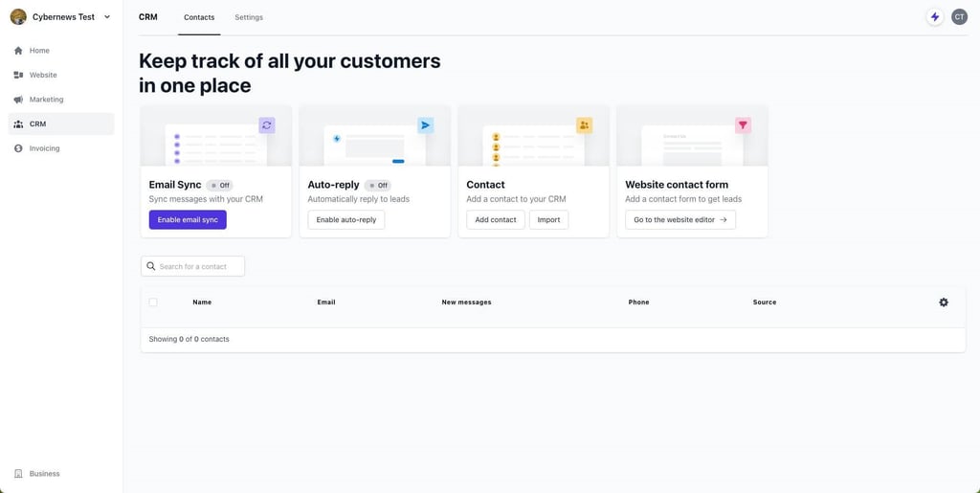Open table column settings gear
The width and height of the screenshot is (980, 493).
tap(944, 303)
